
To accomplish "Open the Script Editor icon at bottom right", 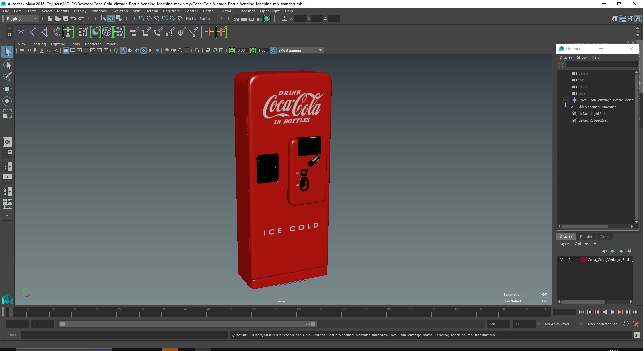I will (636, 335).
